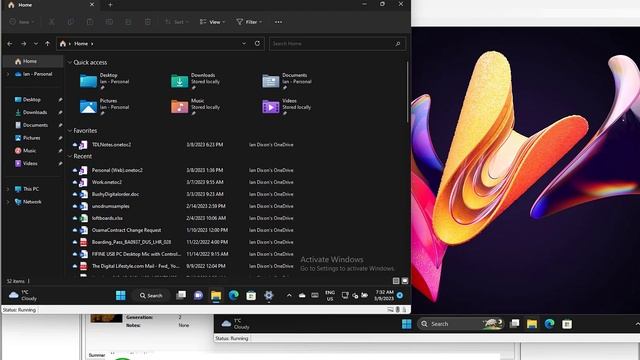640x360 pixels.
Task: Select the Downloads folder in Quick access
Action: [196, 82]
